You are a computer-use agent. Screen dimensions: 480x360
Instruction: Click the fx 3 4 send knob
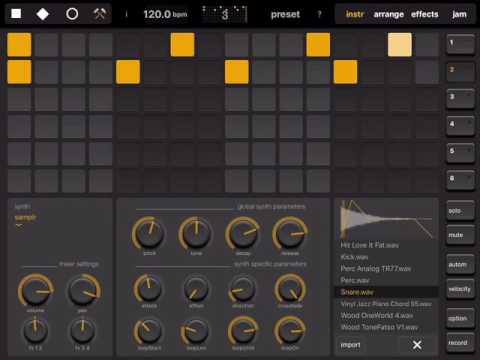coord(83,331)
